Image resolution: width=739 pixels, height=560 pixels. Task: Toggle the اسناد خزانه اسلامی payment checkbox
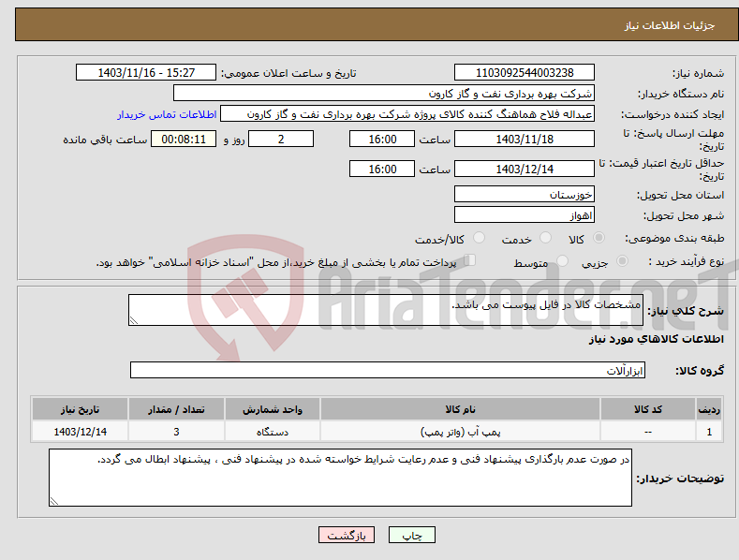pos(470,259)
